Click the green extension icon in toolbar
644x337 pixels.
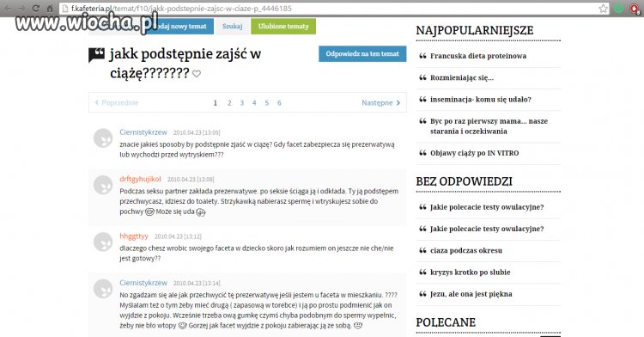618,9
